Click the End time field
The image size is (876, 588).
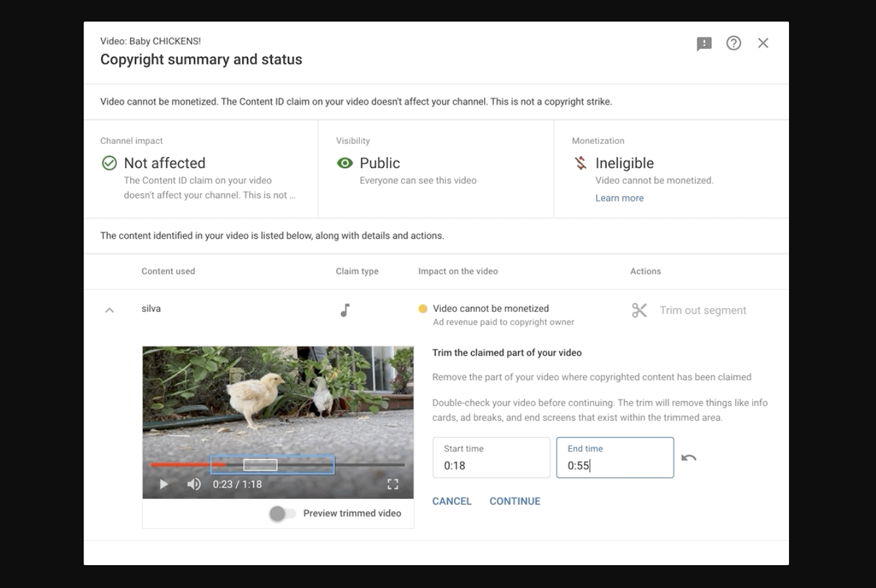tap(615, 458)
